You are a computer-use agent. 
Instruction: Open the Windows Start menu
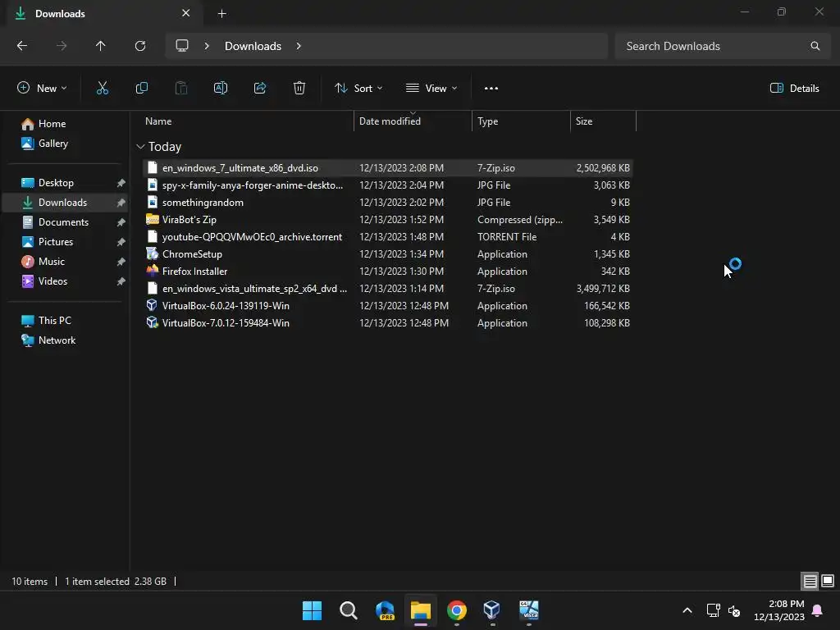click(x=312, y=610)
